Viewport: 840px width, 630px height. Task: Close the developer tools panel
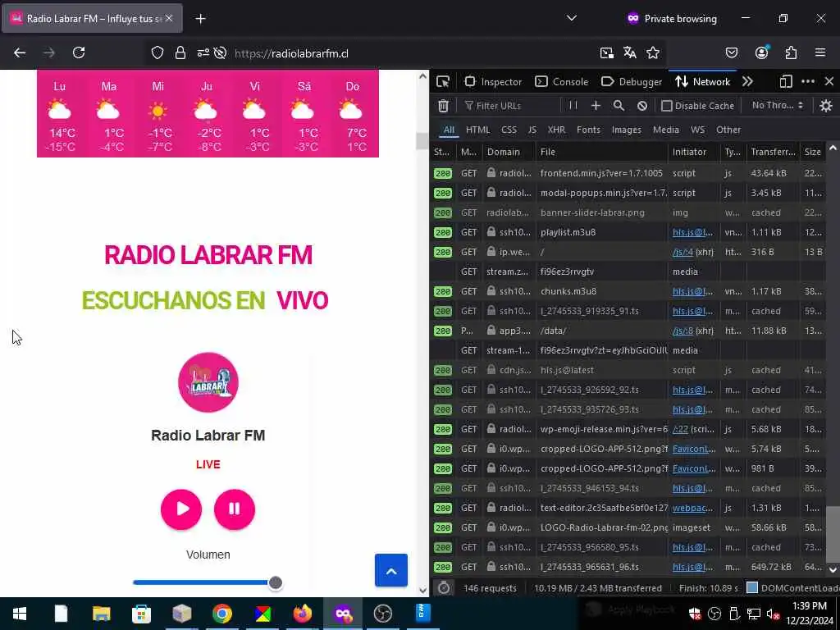[x=829, y=81]
